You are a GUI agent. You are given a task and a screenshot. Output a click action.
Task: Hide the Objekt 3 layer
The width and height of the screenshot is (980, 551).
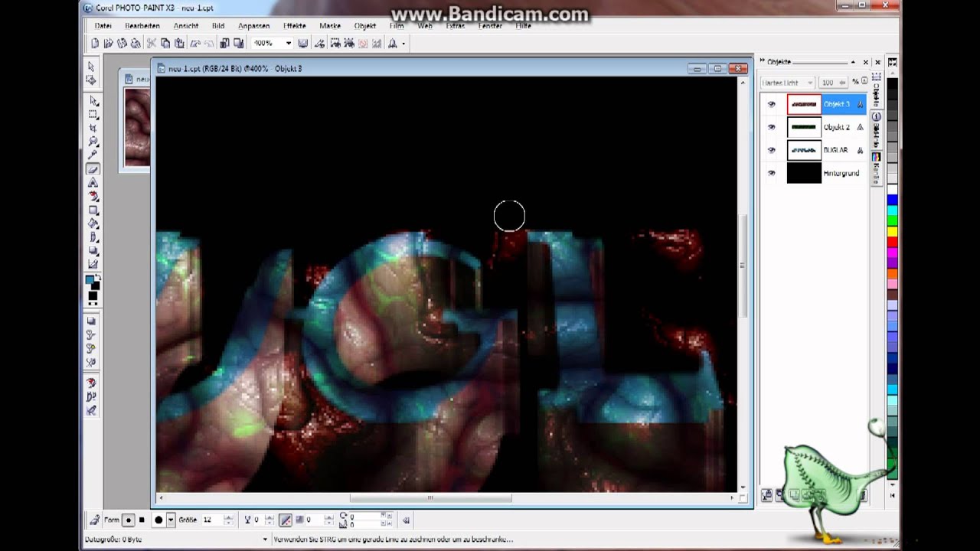(x=772, y=104)
